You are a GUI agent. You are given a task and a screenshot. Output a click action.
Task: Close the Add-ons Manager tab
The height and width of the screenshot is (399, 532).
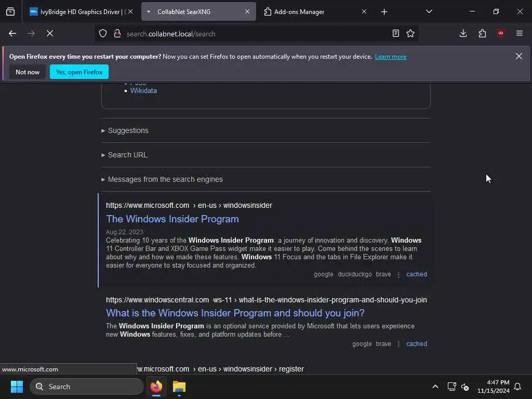click(x=364, y=11)
